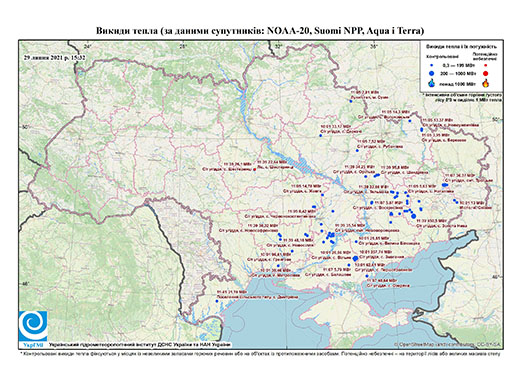Click the small blue dot legend symbol
Image resolution: width=520 pixels, height=368 pixels.
tap(432, 66)
